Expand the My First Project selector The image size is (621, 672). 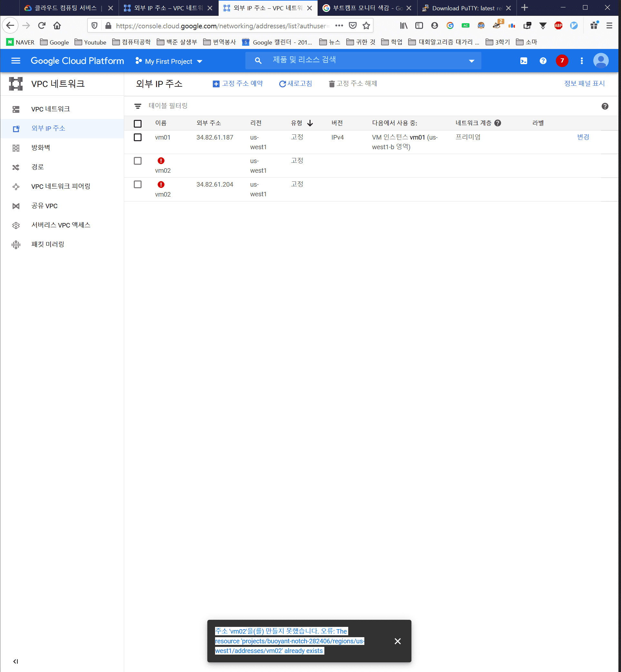click(169, 62)
